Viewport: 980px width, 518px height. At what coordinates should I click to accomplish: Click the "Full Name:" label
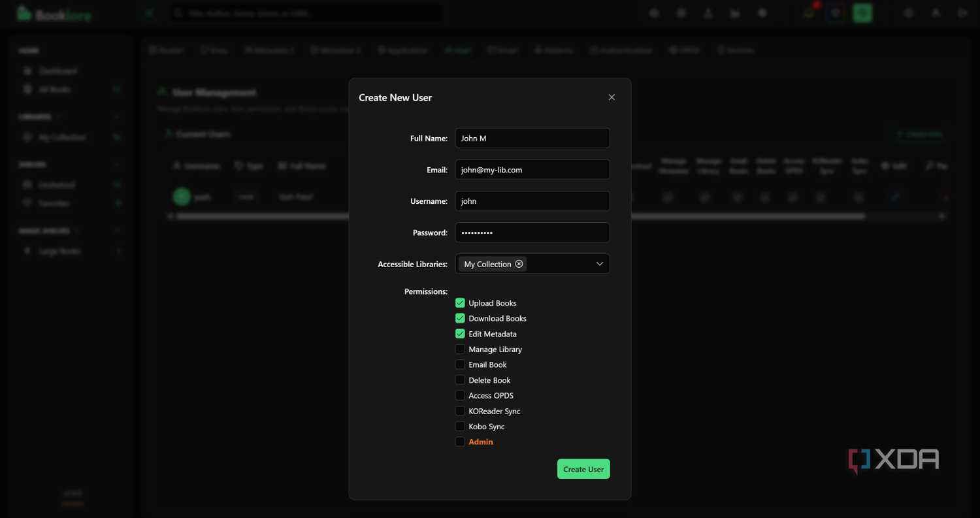coord(429,138)
